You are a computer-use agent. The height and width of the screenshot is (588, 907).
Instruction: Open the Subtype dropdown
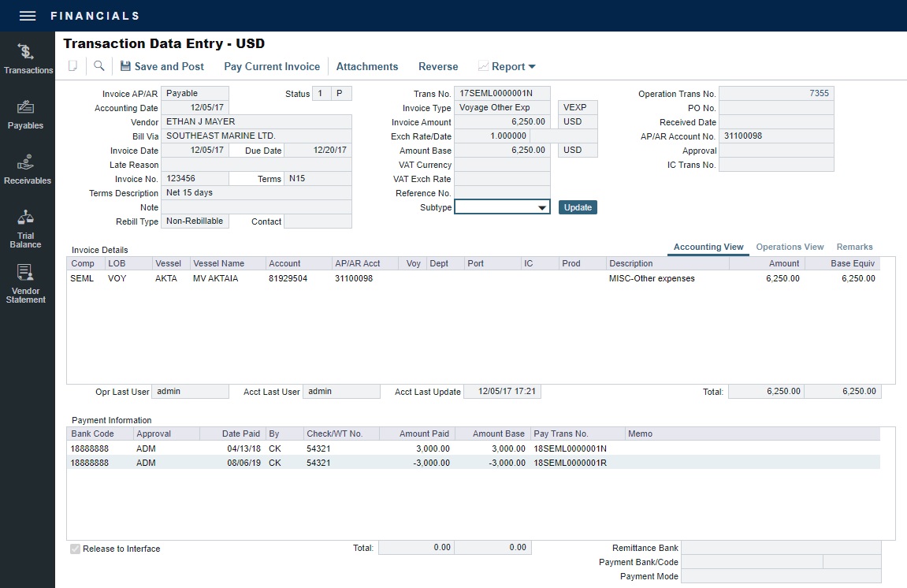coord(540,207)
